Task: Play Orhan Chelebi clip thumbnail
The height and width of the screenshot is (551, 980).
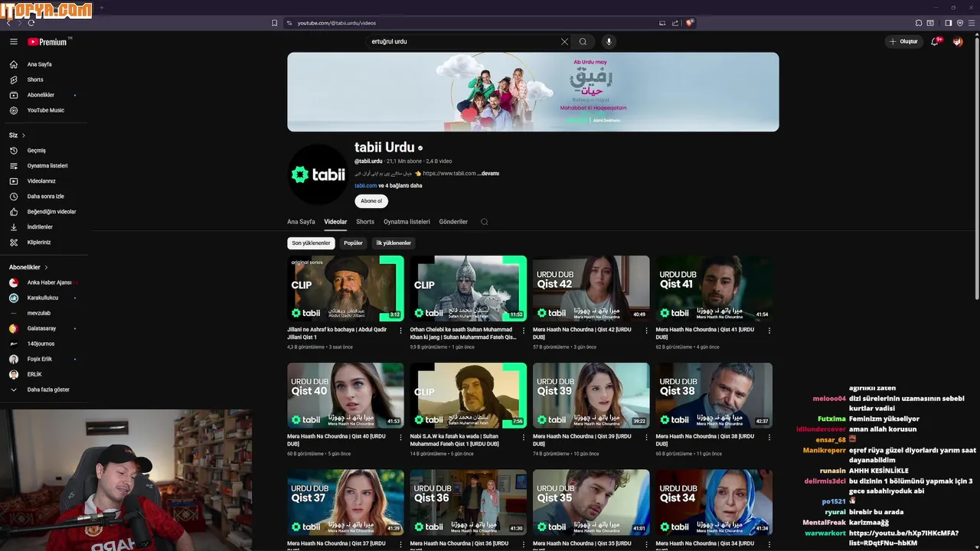Action: pos(468,289)
